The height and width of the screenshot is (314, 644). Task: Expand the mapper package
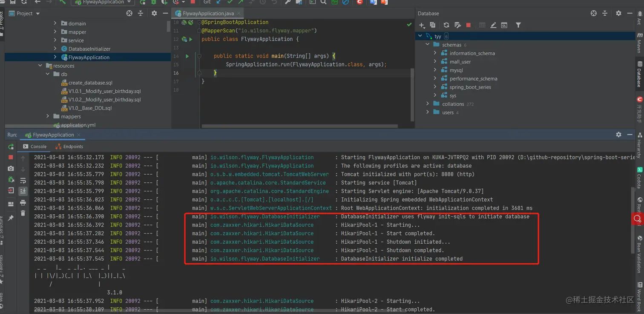pos(55,32)
